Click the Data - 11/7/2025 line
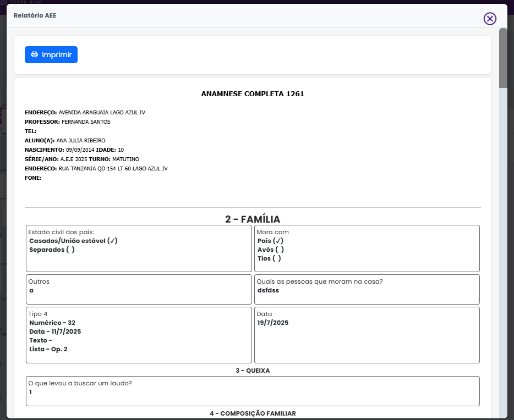Screen dimensions: 514x420 tap(55, 331)
